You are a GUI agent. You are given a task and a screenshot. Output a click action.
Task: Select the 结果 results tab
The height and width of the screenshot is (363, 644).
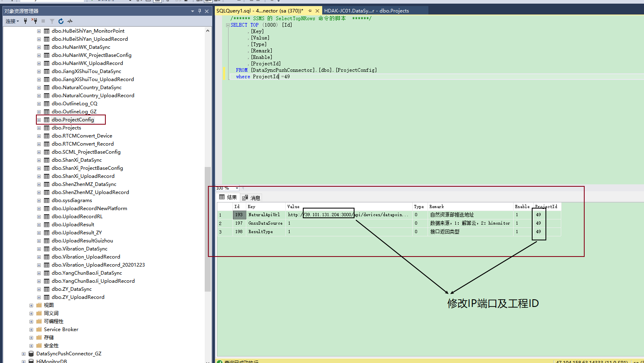pos(228,197)
